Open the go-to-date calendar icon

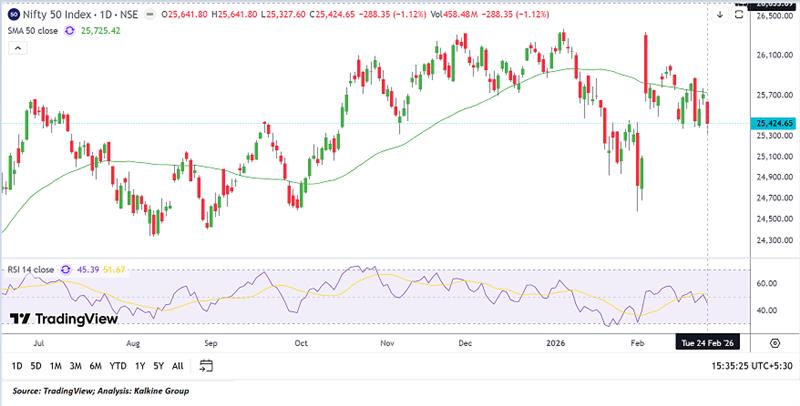click(206, 365)
